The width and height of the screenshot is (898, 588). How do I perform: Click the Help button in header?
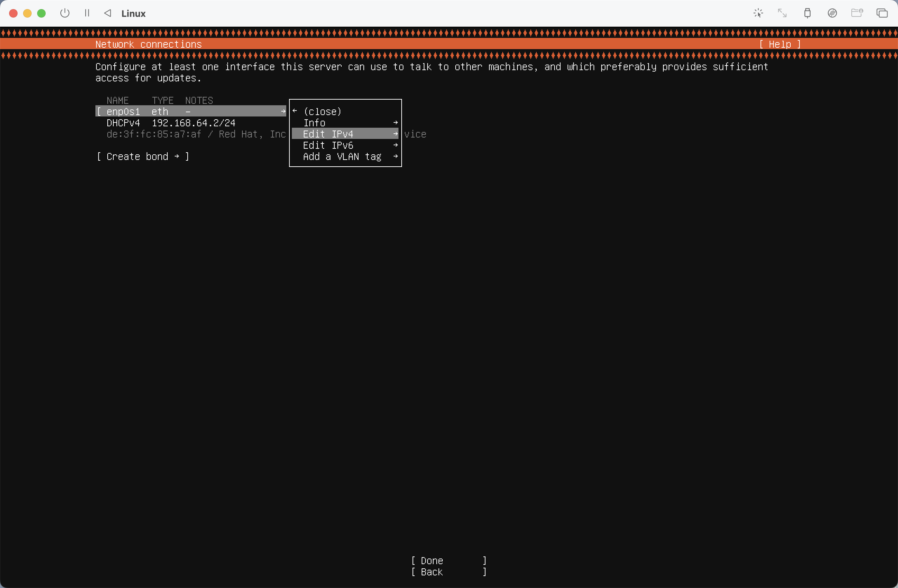tap(779, 44)
